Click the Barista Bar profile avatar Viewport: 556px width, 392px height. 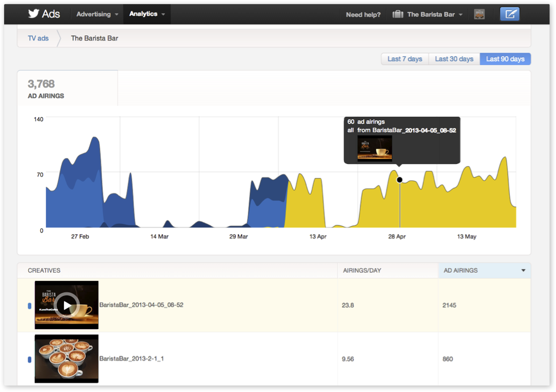tap(479, 14)
